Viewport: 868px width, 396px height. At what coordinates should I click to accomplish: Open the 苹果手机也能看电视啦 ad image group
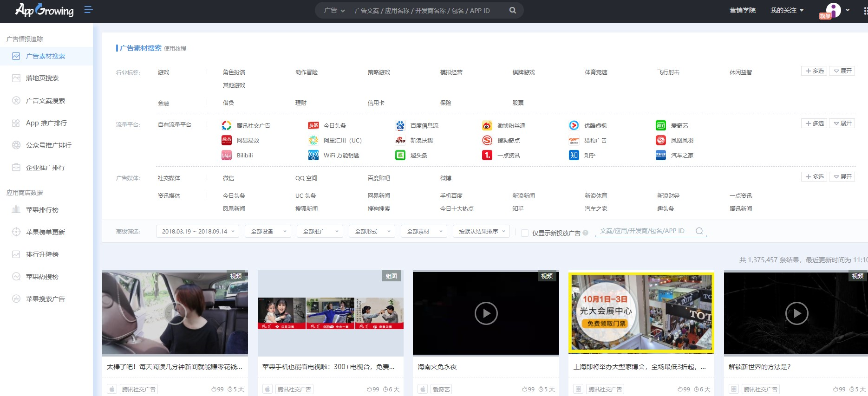click(x=331, y=313)
